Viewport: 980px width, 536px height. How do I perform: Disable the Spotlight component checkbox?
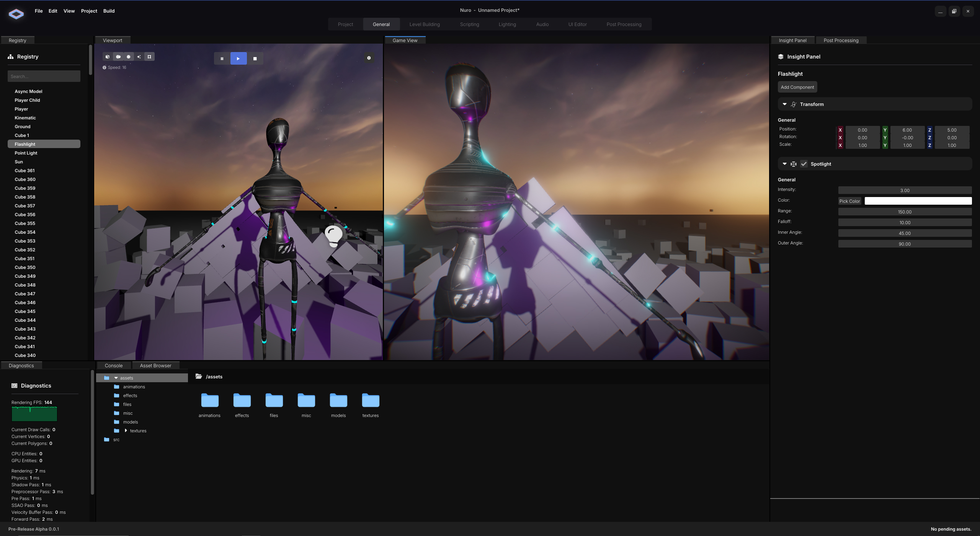click(804, 164)
